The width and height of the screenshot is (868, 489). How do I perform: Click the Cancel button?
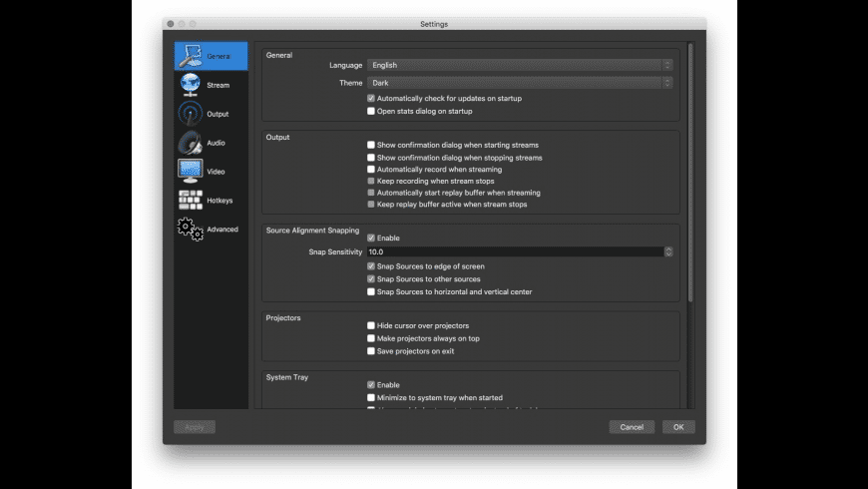pyautogui.click(x=632, y=427)
